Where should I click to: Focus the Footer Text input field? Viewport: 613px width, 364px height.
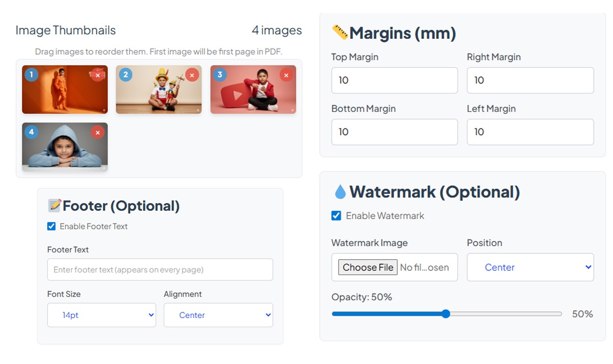[160, 270]
